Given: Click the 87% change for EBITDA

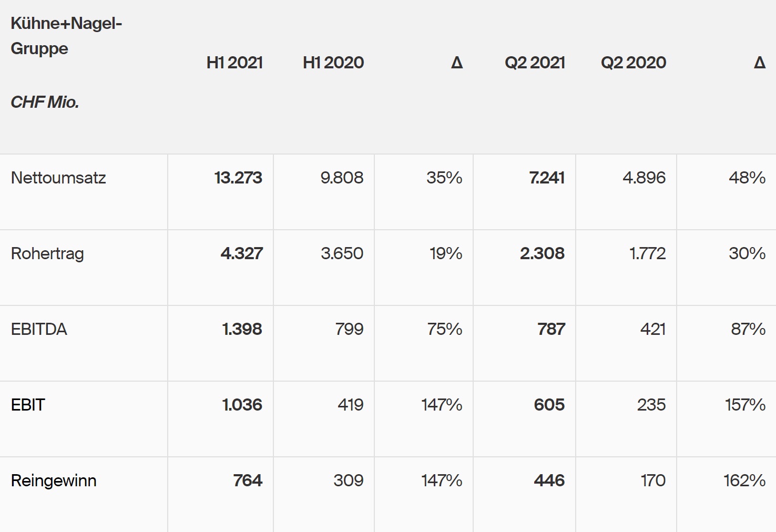Looking at the screenshot, I should point(748,329).
